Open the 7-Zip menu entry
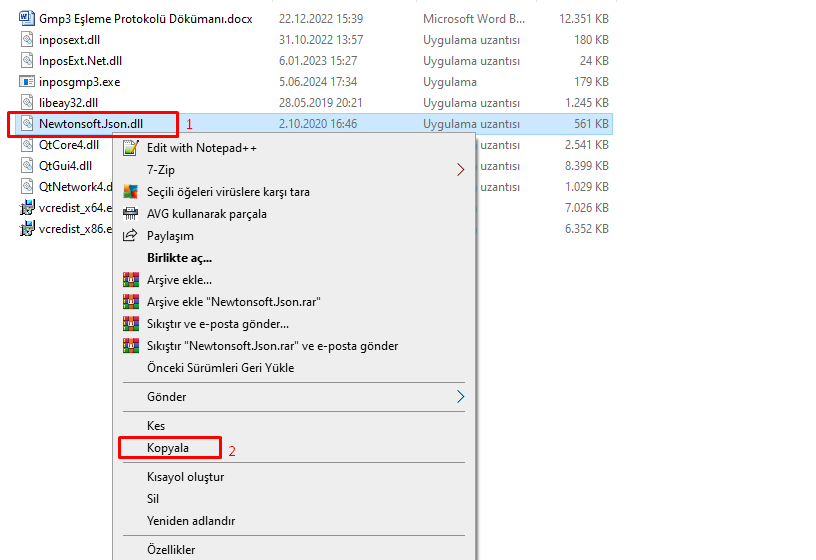 (161, 170)
